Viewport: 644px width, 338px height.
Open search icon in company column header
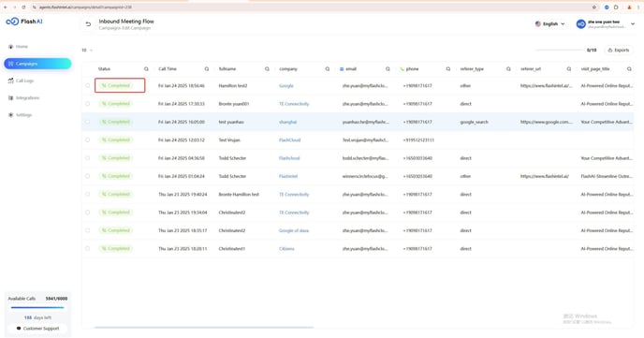click(x=328, y=69)
